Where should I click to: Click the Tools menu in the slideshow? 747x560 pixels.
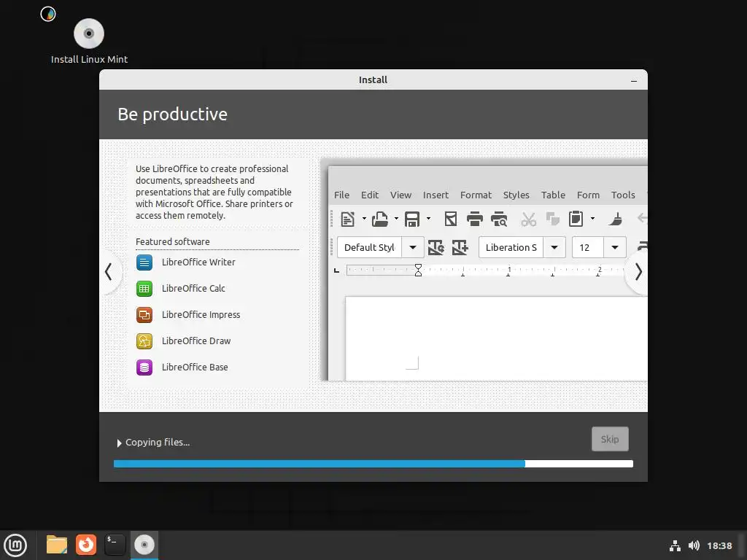(x=623, y=195)
